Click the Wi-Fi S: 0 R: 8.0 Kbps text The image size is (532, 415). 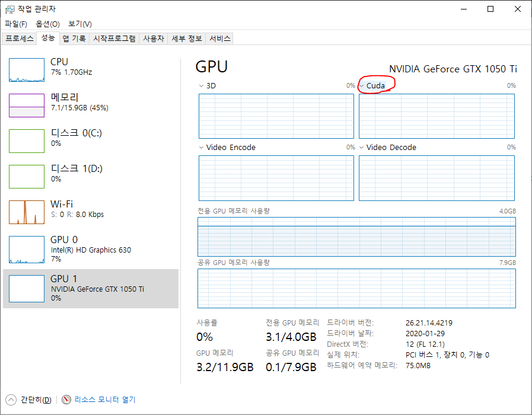tap(77, 215)
